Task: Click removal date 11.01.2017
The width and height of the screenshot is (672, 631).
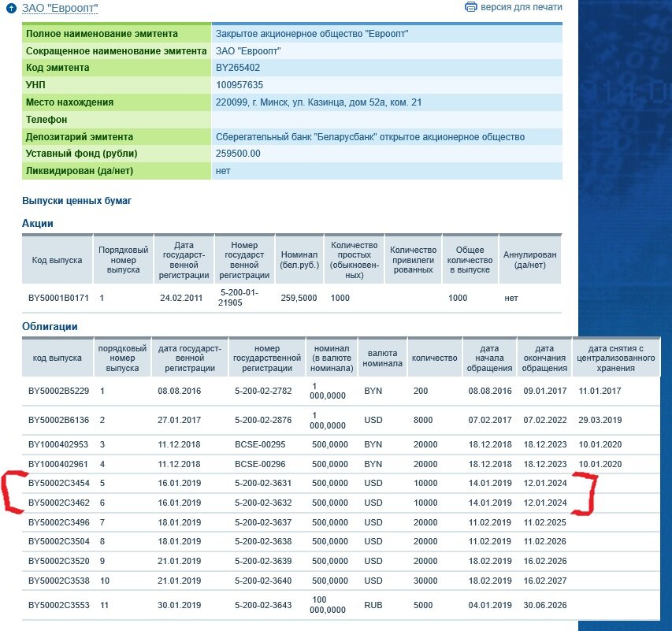Action: click(x=600, y=391)
